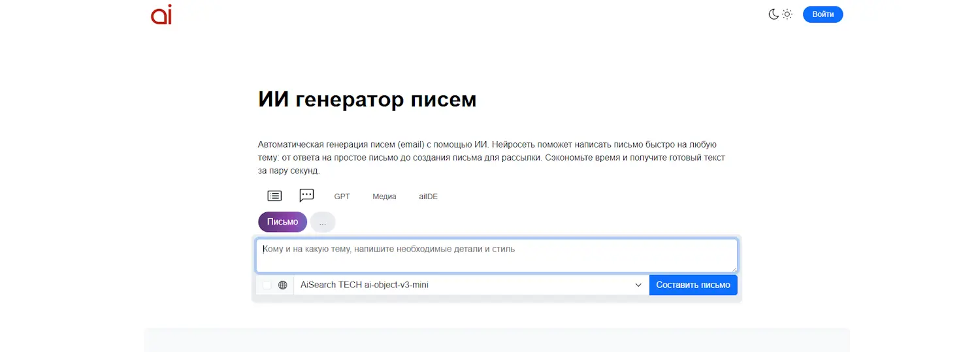Screen dimensions: 980x352
Task: Click the globe web search icon
Action: [283, 285]
